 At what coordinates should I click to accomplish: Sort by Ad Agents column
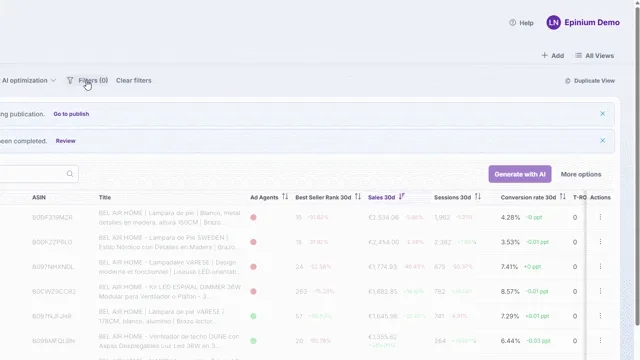pyautogui.click(x=285, y=197)
